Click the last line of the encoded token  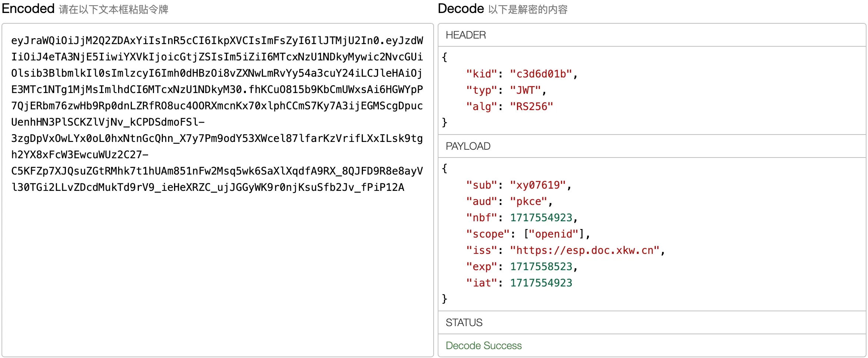207,188
